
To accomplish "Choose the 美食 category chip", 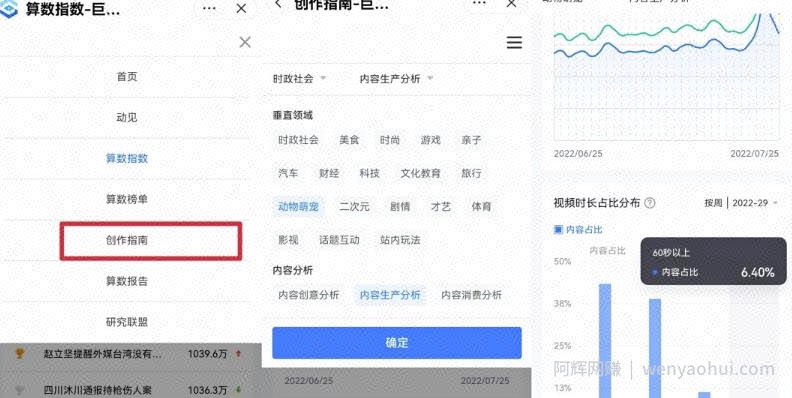I will [x=349, y=140].
